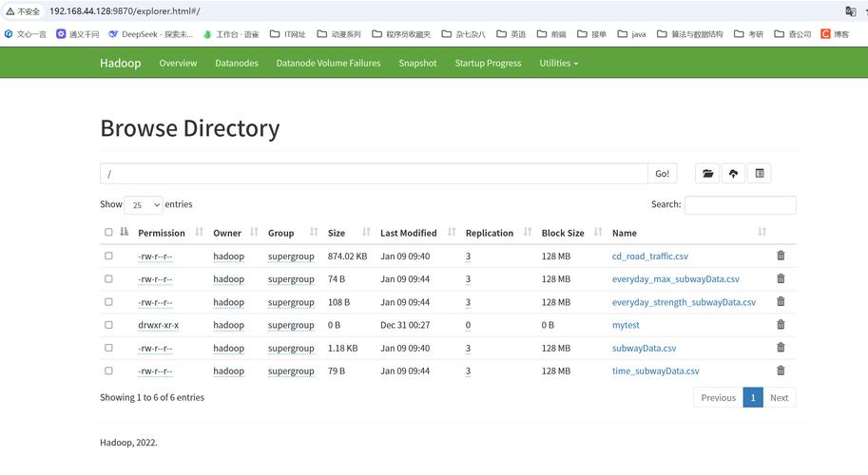Click the upload files icon
Viewport: 868px width, 475px height.
point(733,174)
